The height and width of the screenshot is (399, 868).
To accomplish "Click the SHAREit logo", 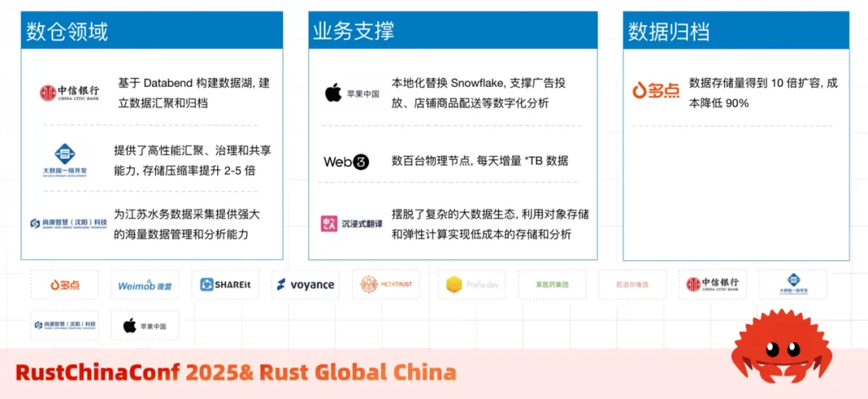I will [x=225, y=285].
